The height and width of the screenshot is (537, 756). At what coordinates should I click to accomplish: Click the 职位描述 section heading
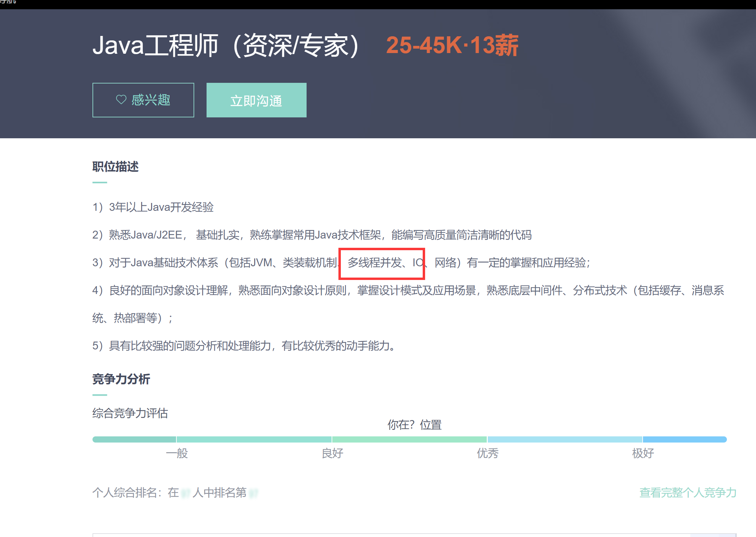pos(115,167)
